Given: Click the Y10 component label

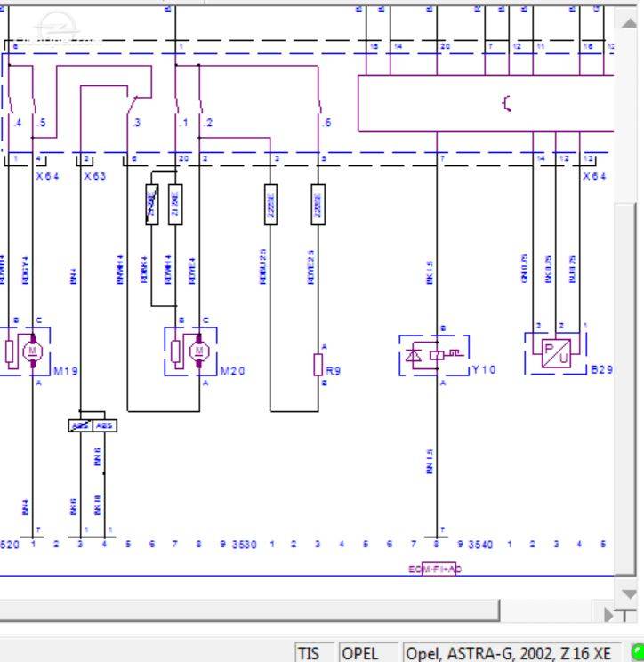Looking at the screenshot, I should point(484,370).
